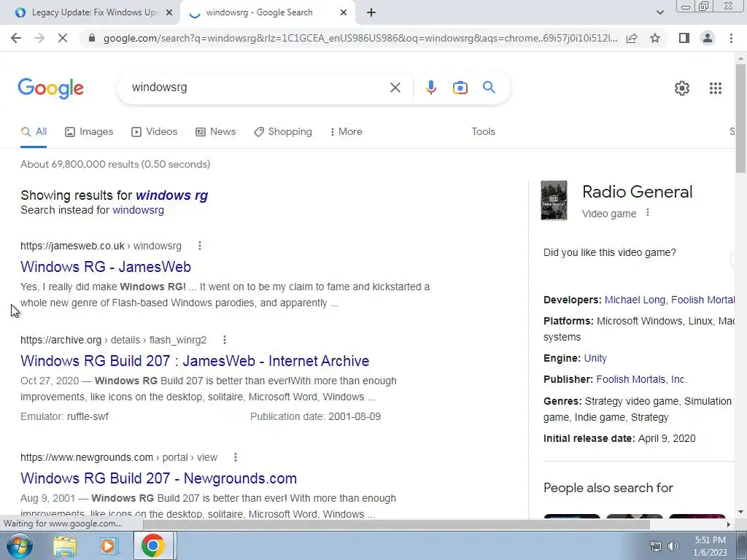This screenshot has width=747, height=560.
Task: Expand the tab search chevron
Action: 659,12
